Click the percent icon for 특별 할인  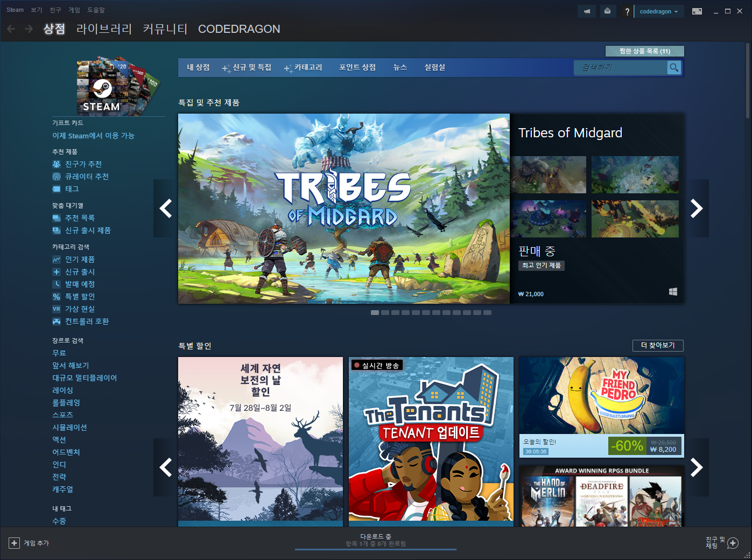(x=57, y=297)
